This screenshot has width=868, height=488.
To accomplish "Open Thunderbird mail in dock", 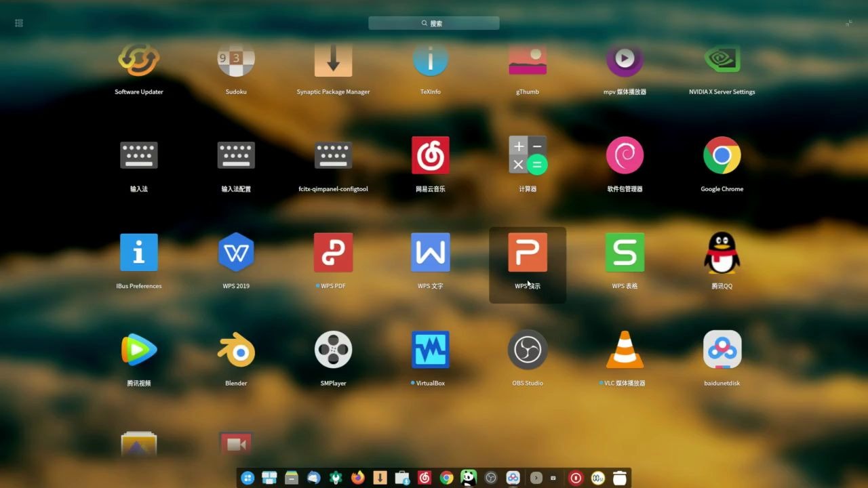I will (313, 478).
